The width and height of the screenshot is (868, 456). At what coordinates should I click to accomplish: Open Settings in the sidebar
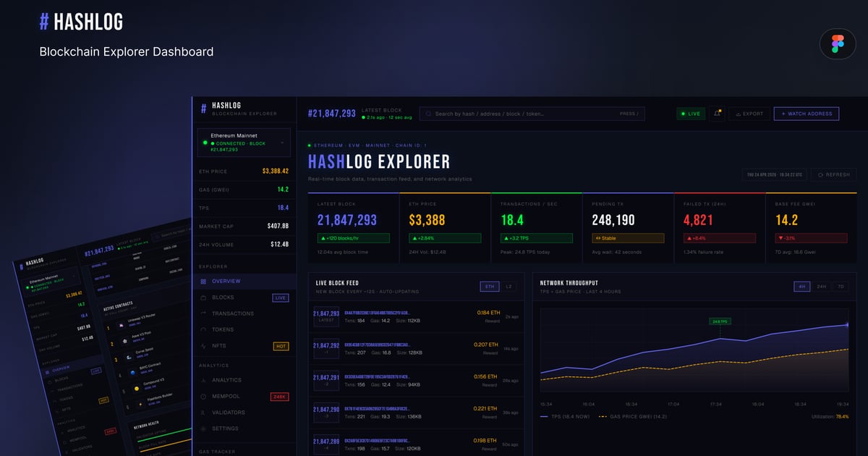pos(244,428)
